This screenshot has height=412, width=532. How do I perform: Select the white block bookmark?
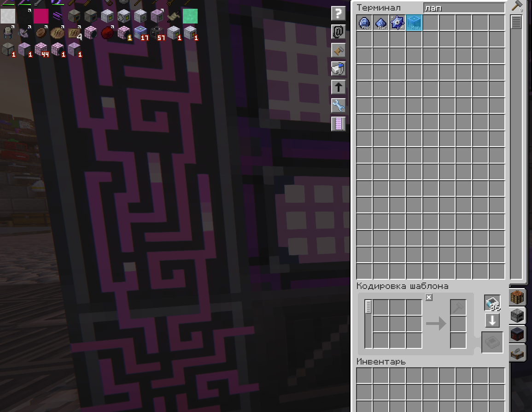pos(8,16)
